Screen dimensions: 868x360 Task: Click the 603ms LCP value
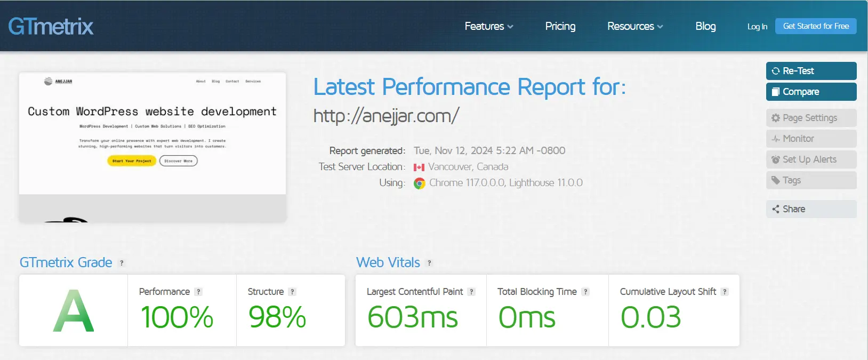(x=413, y=317)
